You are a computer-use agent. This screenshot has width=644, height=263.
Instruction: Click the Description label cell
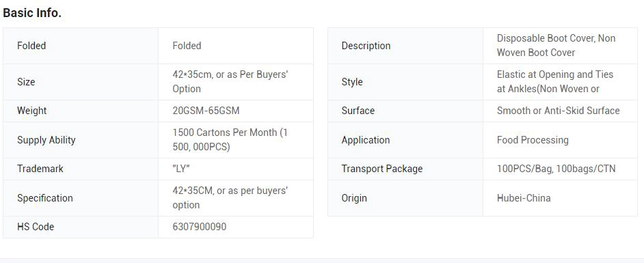405,46
